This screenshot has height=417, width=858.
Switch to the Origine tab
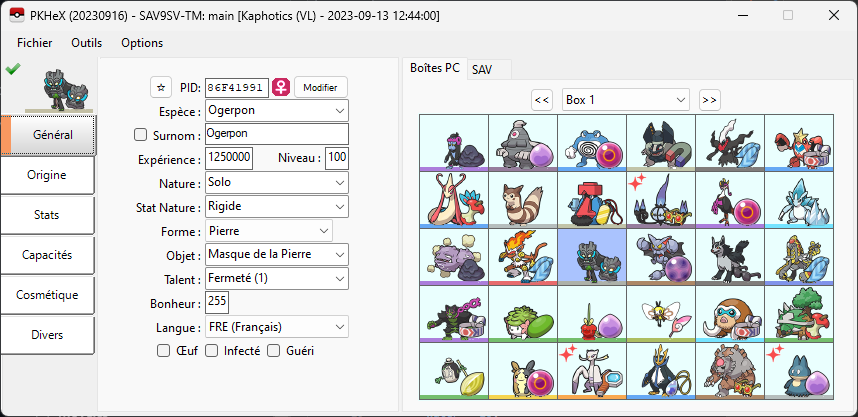pos(47,175)
